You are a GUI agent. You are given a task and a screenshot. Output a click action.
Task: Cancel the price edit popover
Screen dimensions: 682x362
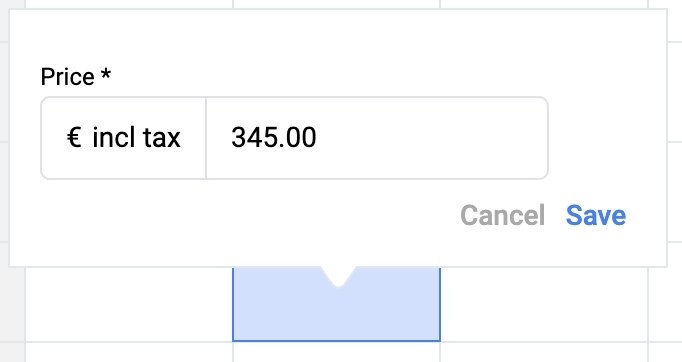coord(502,215)
